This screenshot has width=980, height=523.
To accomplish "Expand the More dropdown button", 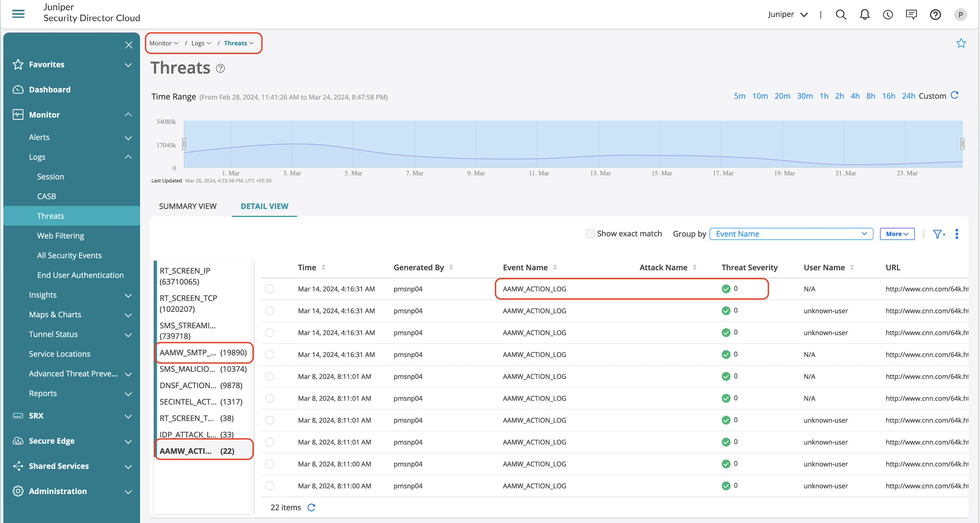I will [897, 234].
